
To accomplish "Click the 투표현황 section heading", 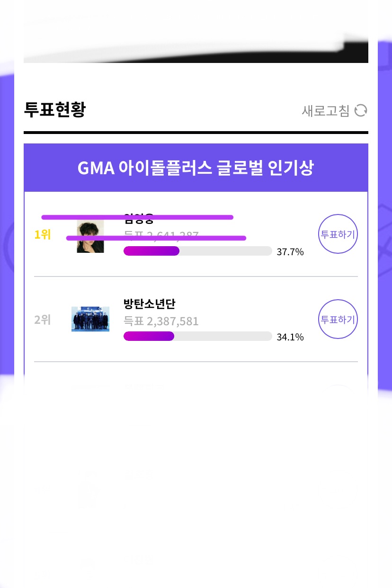I will [54, 110].
